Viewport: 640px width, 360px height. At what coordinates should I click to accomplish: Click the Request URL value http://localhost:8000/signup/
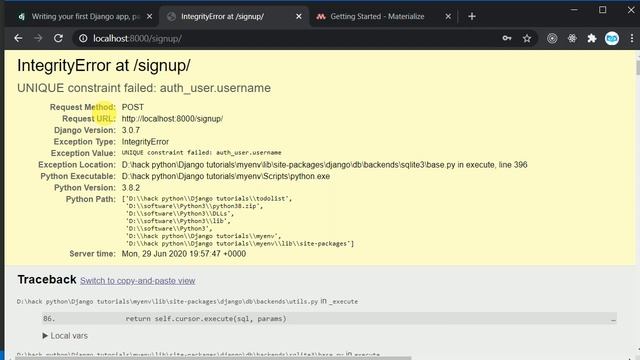pyautogui.click(x=172, y=119)
